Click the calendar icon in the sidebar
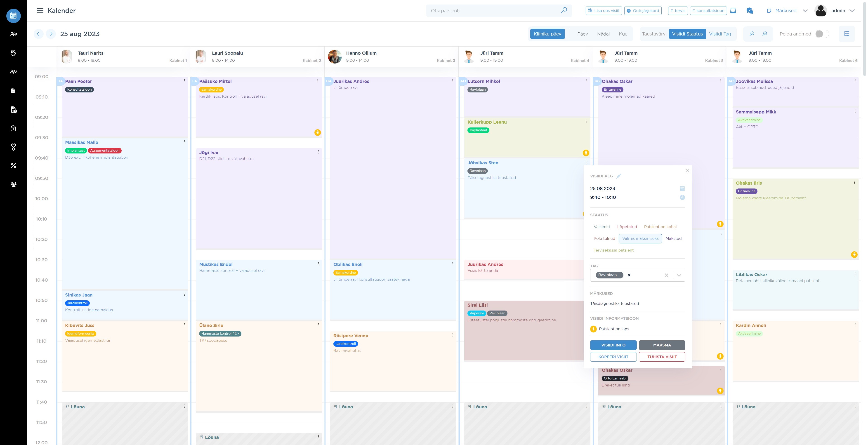The height and width of the screenshot is (445, 868). (14, 16)
